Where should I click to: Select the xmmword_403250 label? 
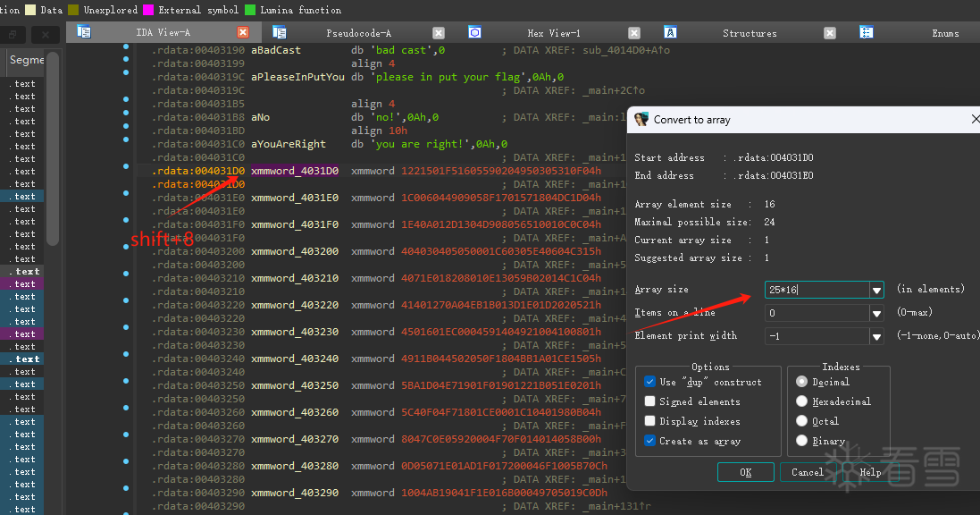click(295, 386)
